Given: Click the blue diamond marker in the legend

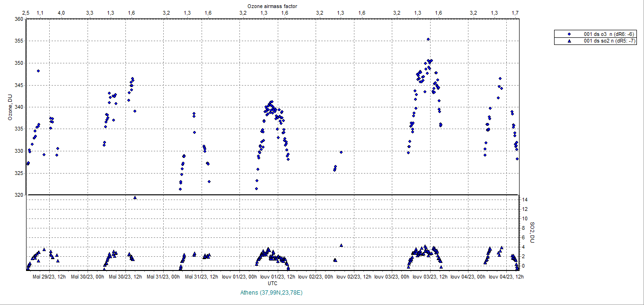Looking at the screenshot, I should point(569,34).
